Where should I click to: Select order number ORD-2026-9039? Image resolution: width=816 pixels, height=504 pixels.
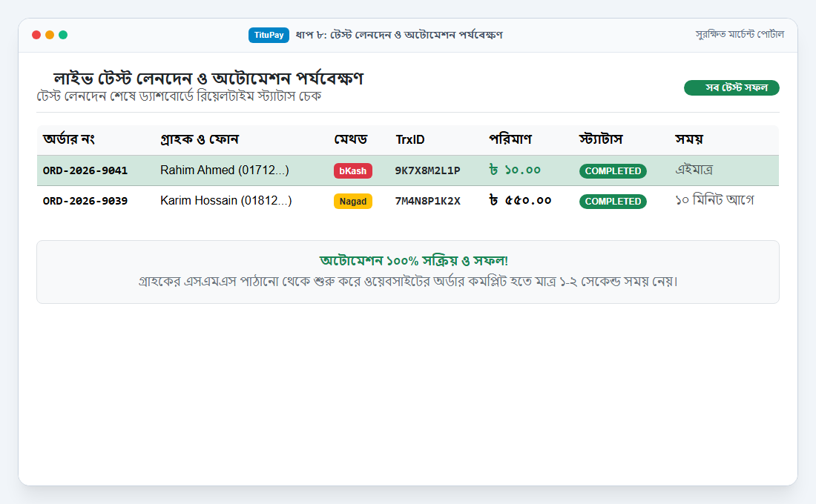point(85,201)
